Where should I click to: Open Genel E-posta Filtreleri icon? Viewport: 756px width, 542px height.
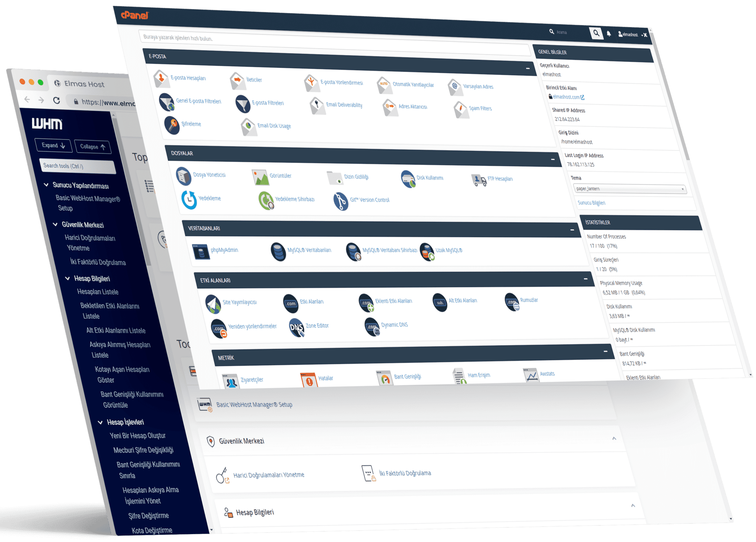tap(166, 102)
